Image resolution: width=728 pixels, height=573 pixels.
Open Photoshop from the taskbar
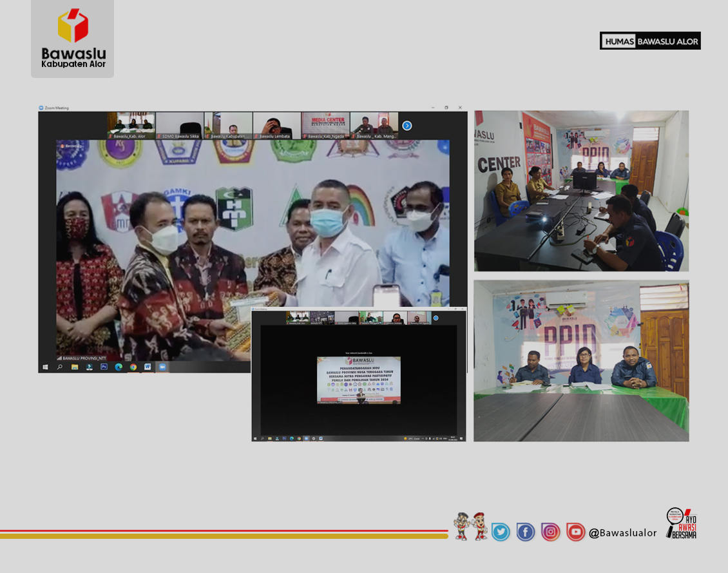click(104, 367)
